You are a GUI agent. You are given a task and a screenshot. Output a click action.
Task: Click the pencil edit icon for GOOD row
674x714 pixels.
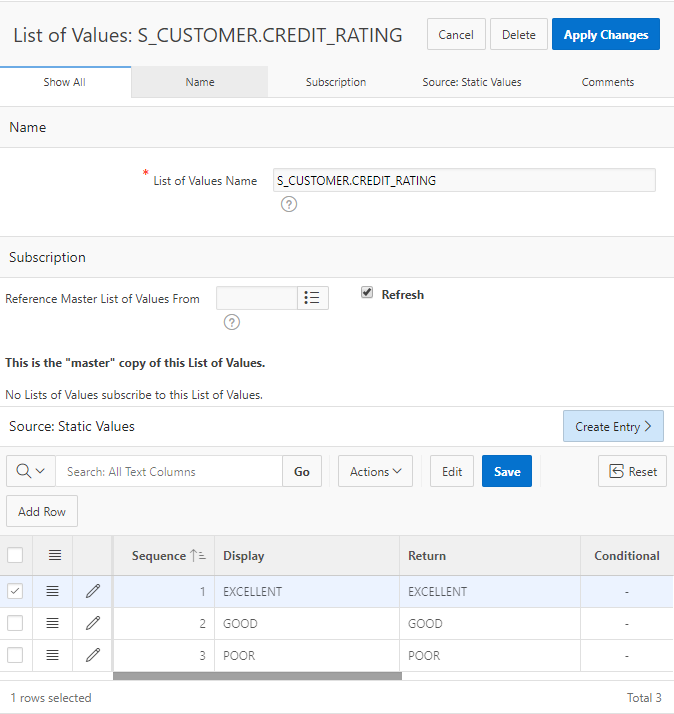tap(93, 623)
